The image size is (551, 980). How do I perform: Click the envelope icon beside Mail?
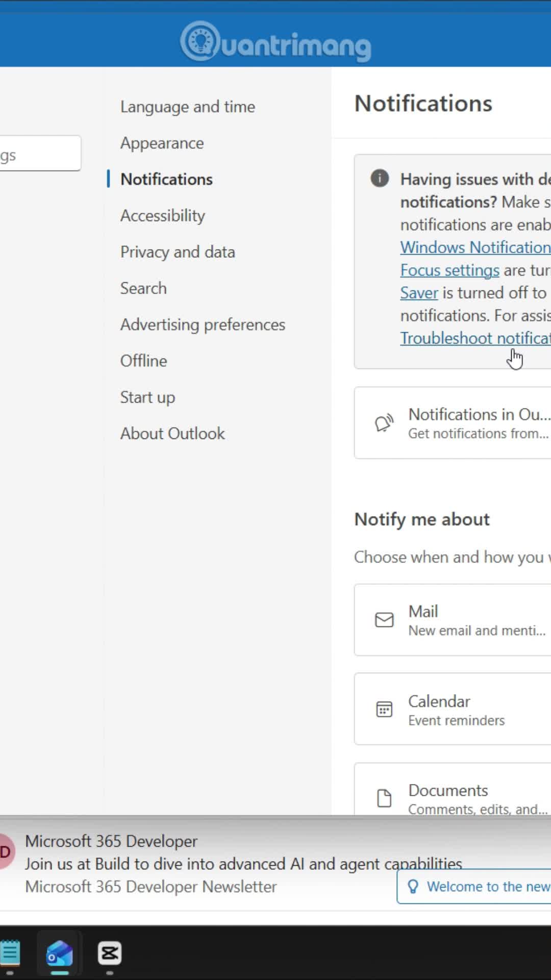pos(384,620)
